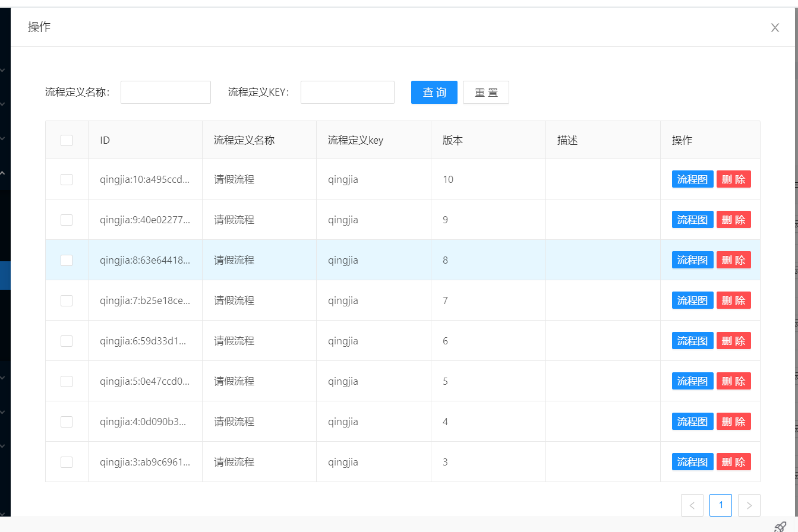
Task: Click the ID column header
Action: [145, 140]
